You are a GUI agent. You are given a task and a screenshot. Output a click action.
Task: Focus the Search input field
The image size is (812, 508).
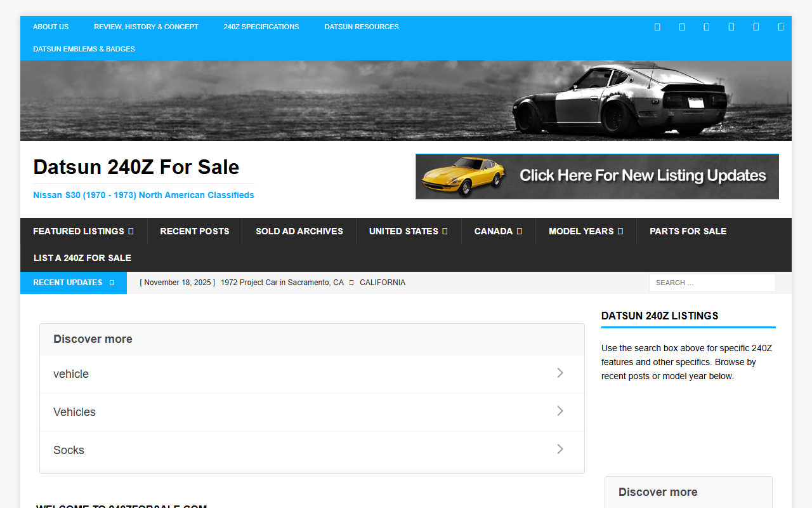(x=712, y=283)
